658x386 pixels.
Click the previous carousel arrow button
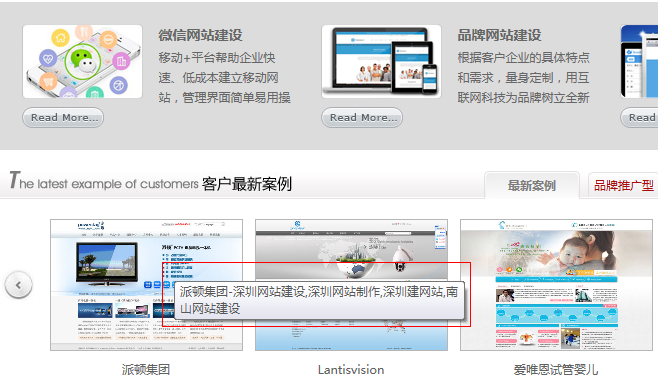coord(18,285)
